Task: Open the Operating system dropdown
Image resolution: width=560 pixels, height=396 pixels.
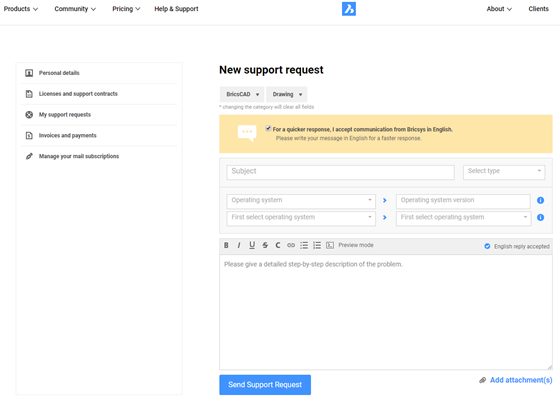Action: click(301, 201)
